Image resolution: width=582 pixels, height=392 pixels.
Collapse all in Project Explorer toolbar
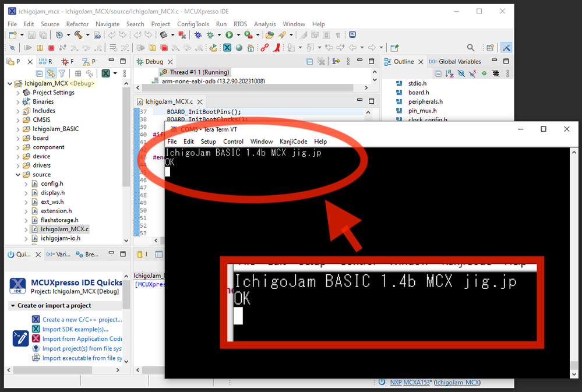click(x=39, y=73)
